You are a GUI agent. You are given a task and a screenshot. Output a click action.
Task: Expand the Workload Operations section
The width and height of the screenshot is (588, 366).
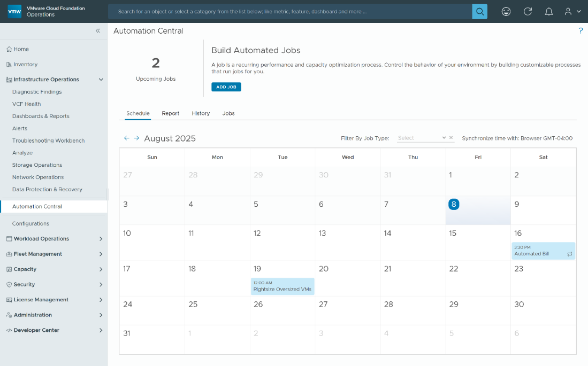101,239
